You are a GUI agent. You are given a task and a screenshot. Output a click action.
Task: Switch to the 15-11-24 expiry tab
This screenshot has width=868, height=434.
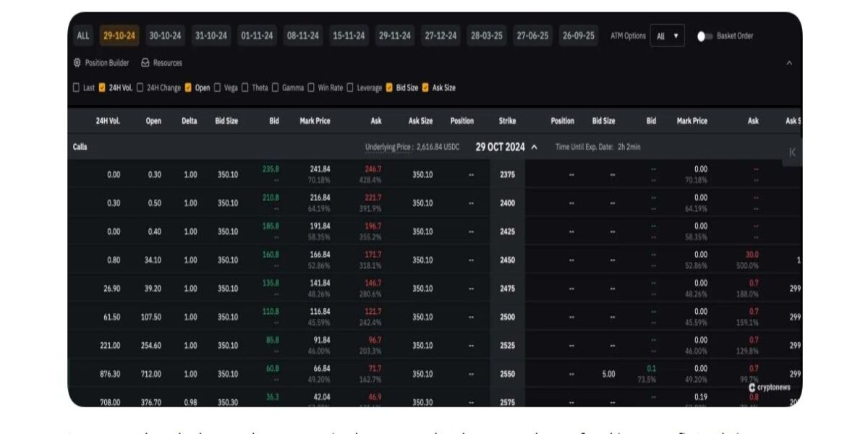pyautogui.click(x=349, y=35)
